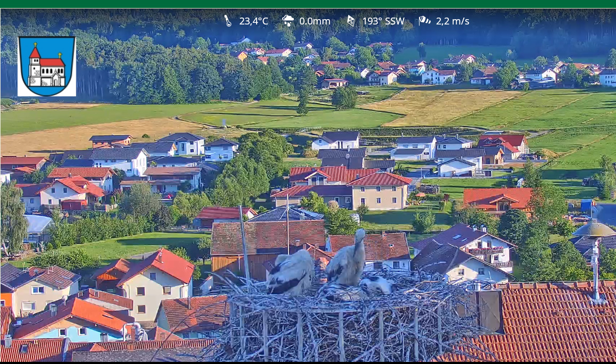
Task: Click the windsock wind speed icon
Action: tap(424, 20)
